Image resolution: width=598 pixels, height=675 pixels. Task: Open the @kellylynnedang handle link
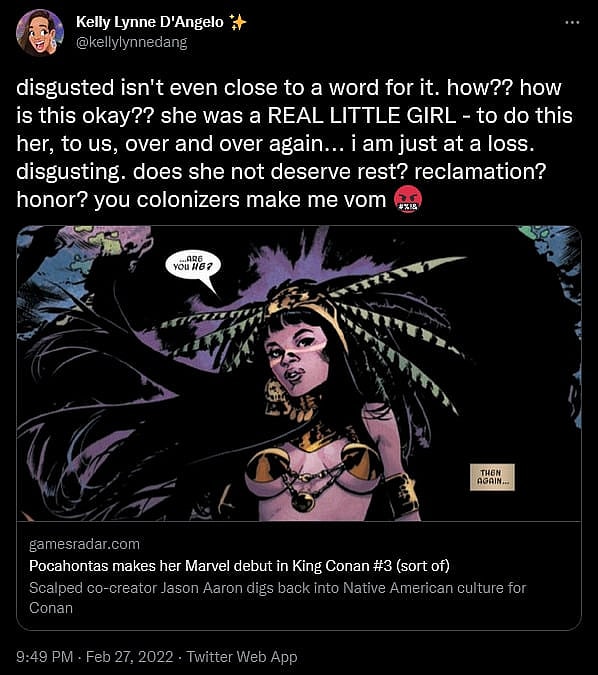click(132, 43)
